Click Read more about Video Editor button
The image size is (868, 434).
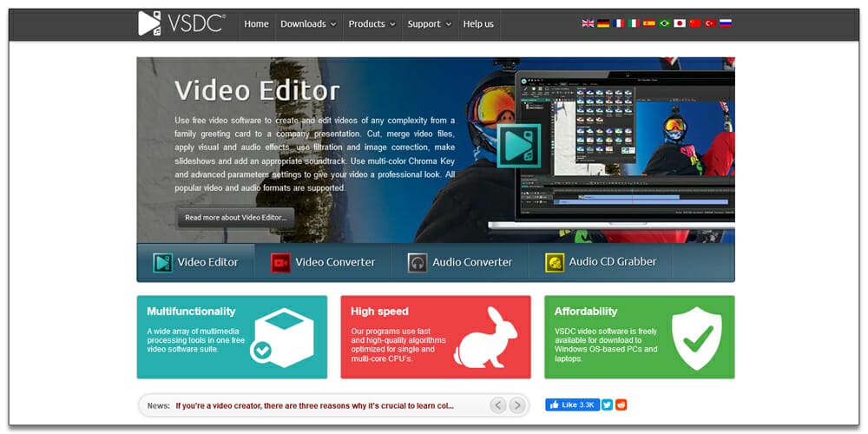[236, 218]
